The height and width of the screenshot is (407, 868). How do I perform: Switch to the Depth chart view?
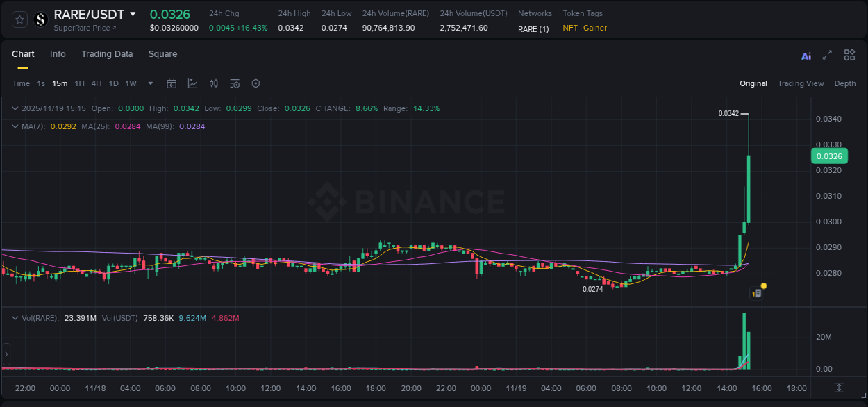click(845, 83)
